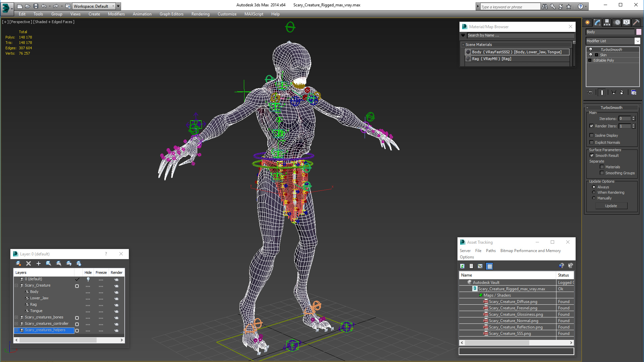The width and height of the screenshot is (644, 362).
Task: Open the Create command panel tab
Action: click(588, 22)
